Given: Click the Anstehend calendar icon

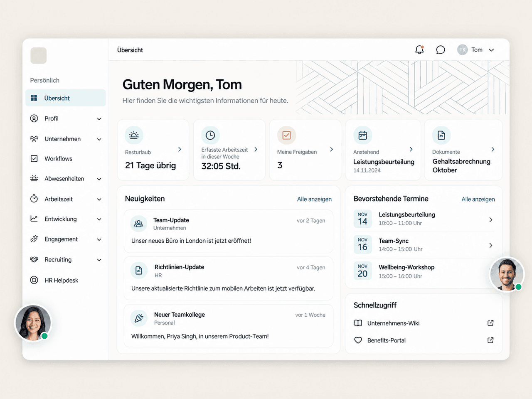Looking at the screenshot, I should pos(363,135).
